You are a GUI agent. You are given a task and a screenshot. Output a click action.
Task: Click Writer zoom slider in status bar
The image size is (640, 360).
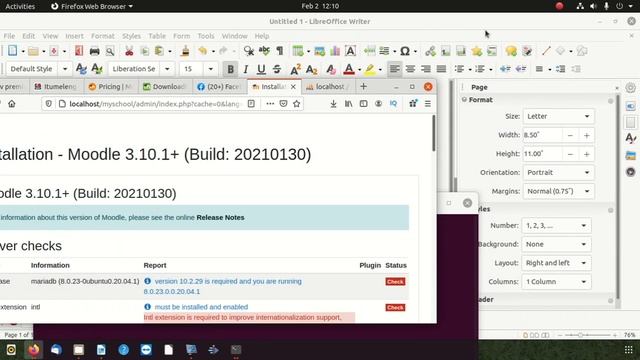point(587,335)
